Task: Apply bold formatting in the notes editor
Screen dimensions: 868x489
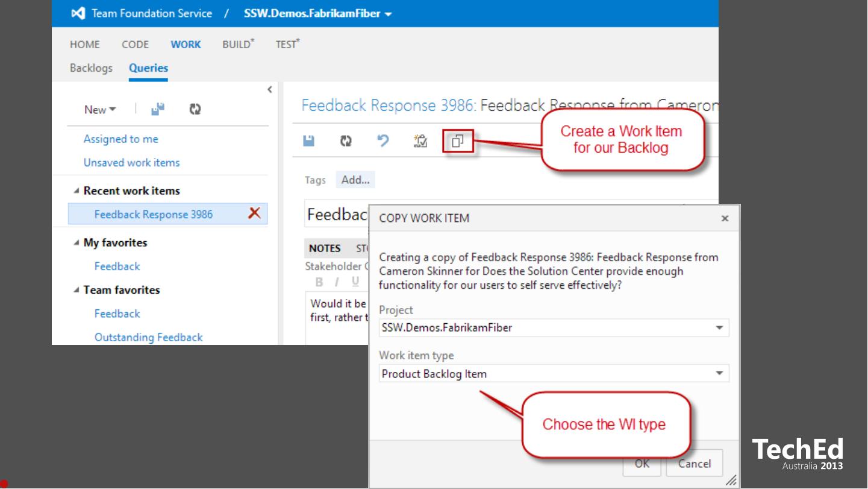Action: click(319, 282)
